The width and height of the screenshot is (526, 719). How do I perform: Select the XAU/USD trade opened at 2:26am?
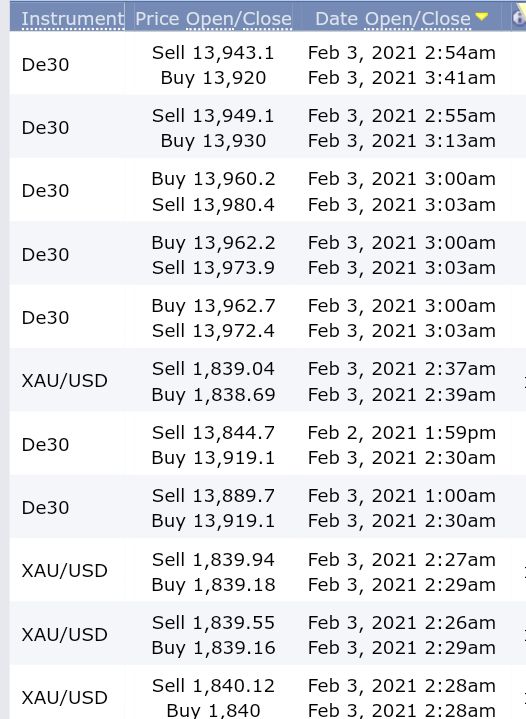coord(267,635)
